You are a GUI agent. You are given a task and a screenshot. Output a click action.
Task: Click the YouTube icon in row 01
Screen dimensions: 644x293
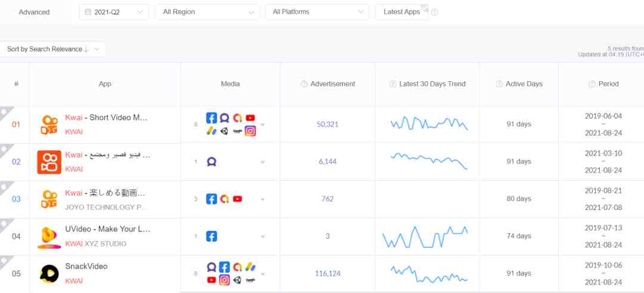point(250,118)
